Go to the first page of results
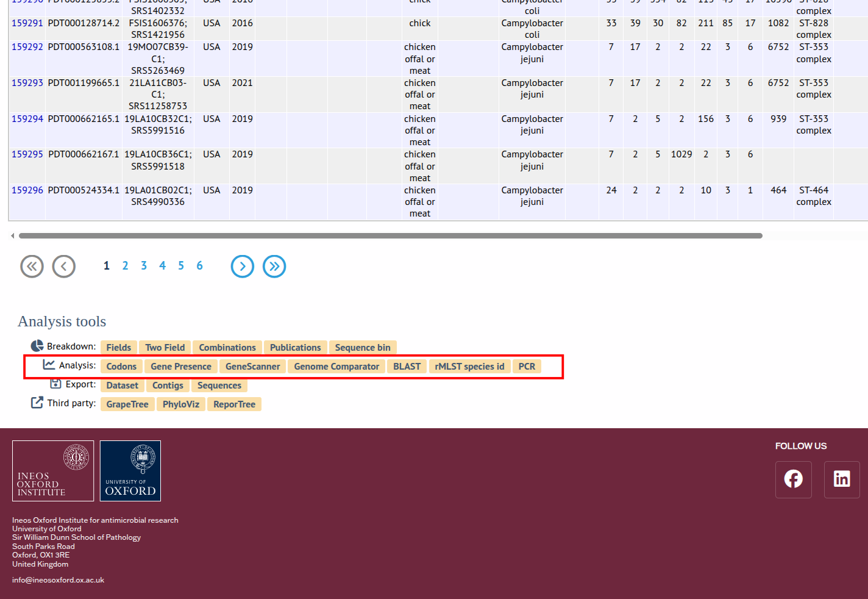 tap(32, 267)
